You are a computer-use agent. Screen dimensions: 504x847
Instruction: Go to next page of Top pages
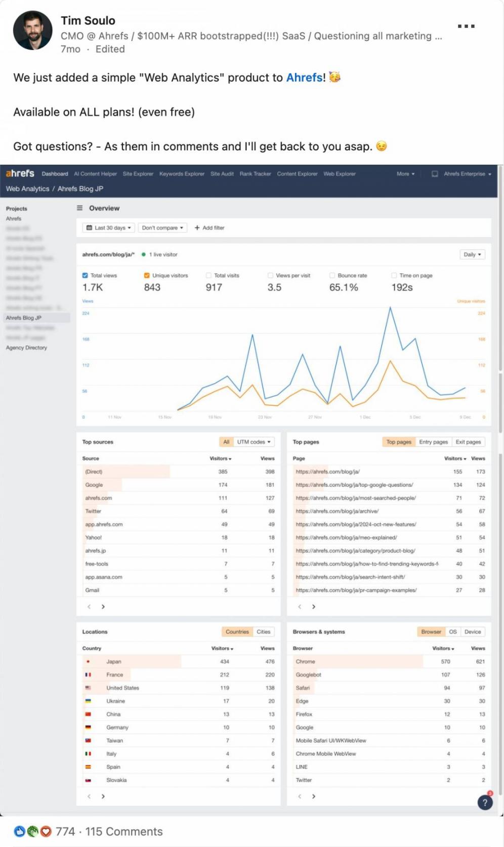pos(314,607)
